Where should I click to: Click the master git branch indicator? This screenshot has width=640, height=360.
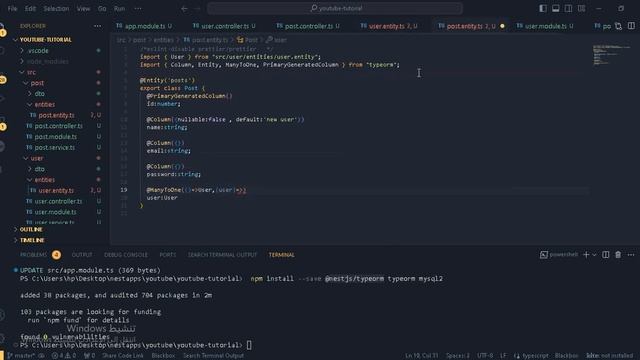[x=21, y=356]
